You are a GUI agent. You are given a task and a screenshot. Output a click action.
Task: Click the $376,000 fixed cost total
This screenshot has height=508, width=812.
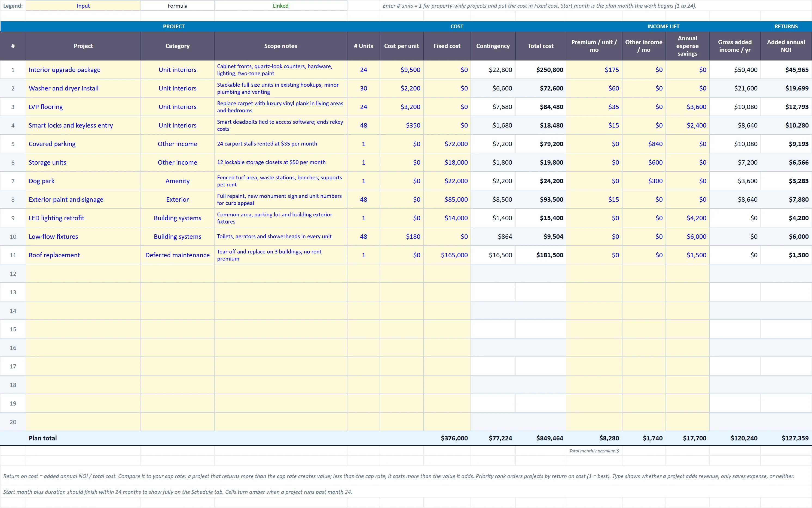coord(447,438)
